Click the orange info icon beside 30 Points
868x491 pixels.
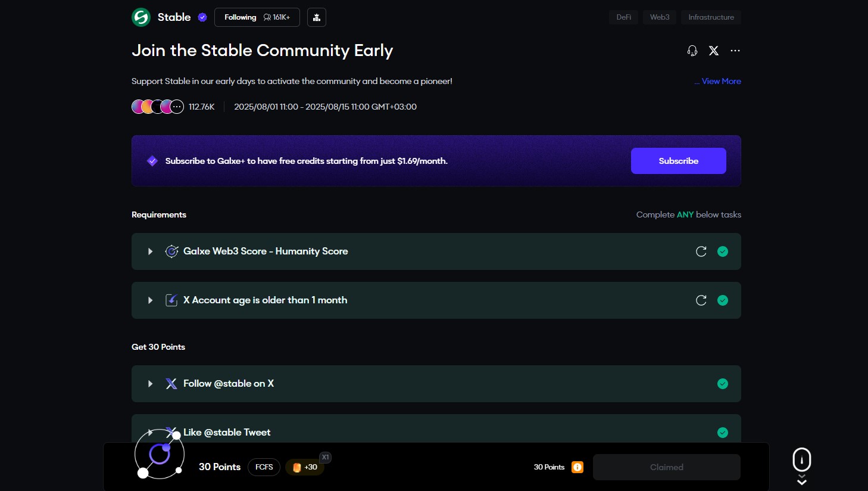pyautogui.click(x=577, y=467)
